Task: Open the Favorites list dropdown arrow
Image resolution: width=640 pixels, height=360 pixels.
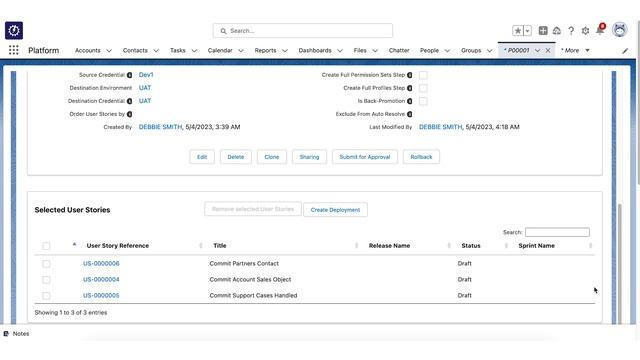Action: pos(527,31)
